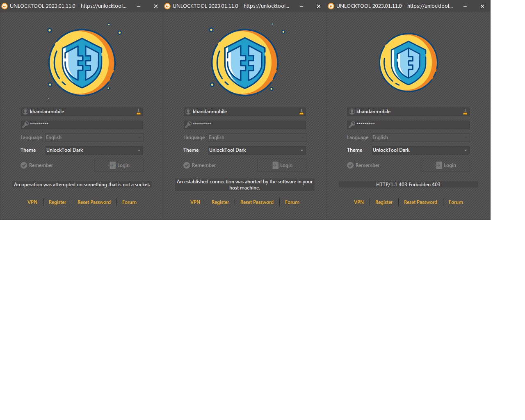525x420 pixels.
Task: Focus the password field in the connection-aborted window
Action: [x=245, y=124]
